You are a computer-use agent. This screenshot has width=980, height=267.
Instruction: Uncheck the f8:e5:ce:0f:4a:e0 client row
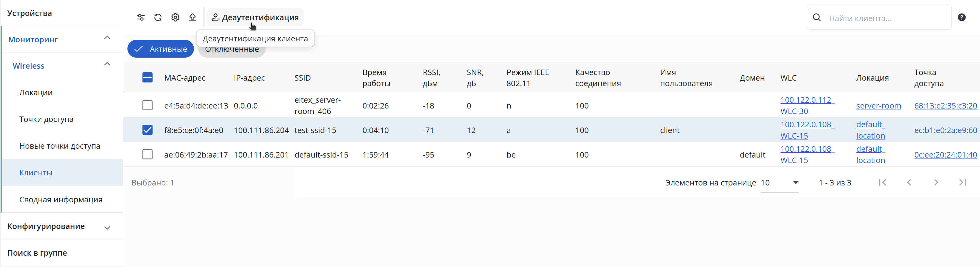click(x=148, y=130)
